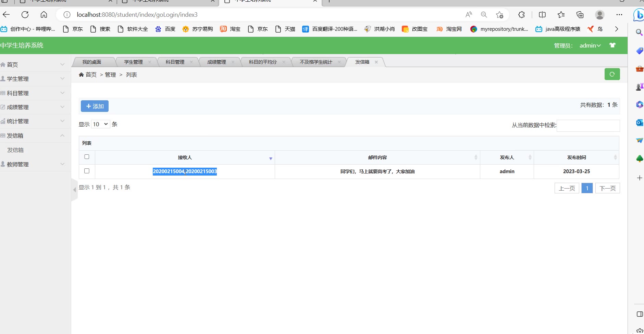Screen dimensions: 644x334
Task: Open the rows-per-page dropdown showing 10
Action: pos(101,124)
